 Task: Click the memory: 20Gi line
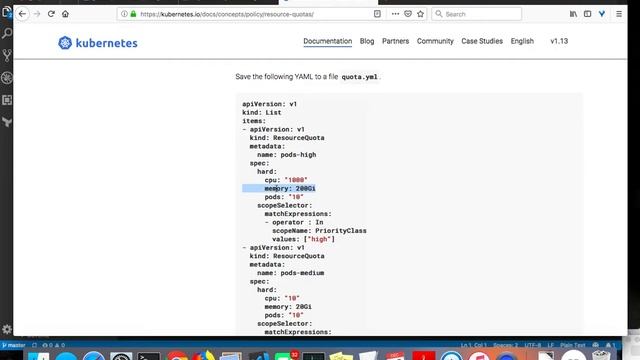[288, 307]
